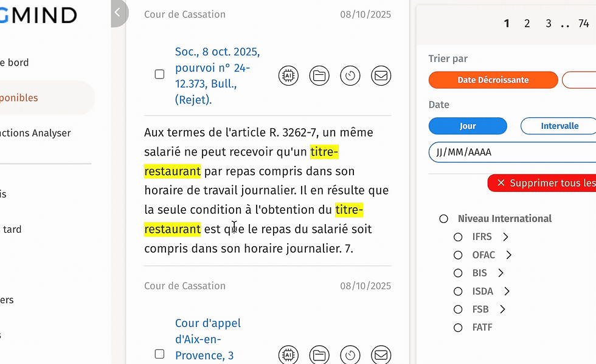Expand the IFRS category chevron

point(499,236)
